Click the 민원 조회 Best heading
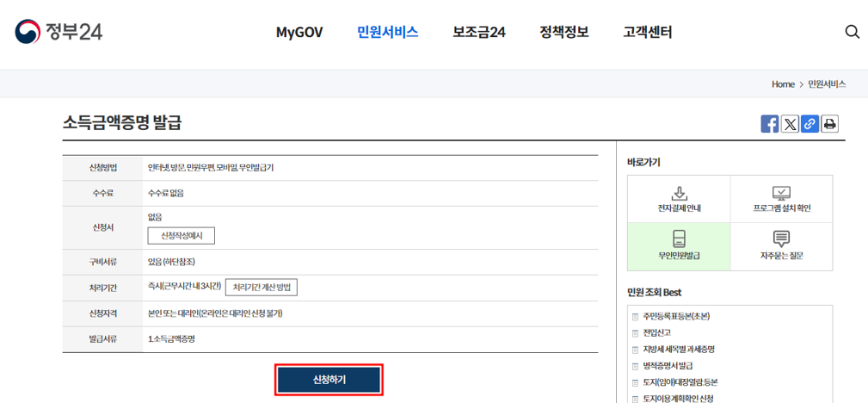The width and height of the screenshot is (868, 403). tap(654, 292)
